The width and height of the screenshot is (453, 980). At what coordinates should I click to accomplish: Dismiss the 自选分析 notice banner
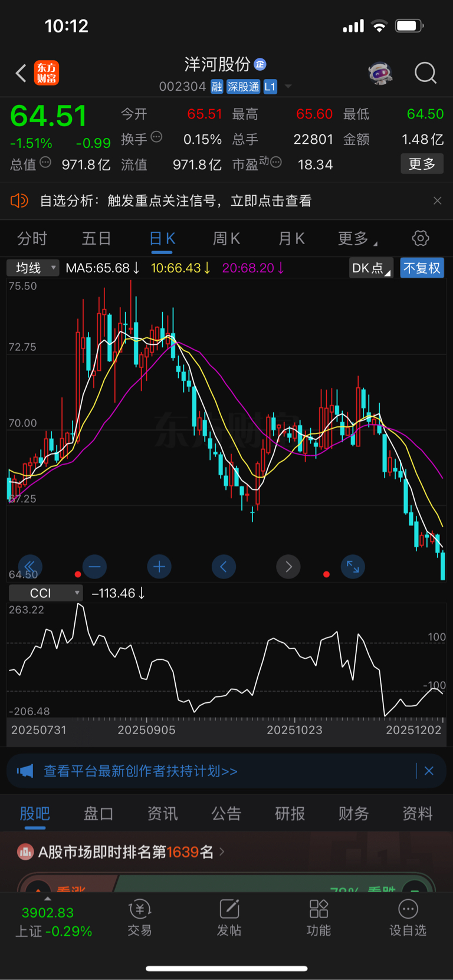(x=437, y=201)
